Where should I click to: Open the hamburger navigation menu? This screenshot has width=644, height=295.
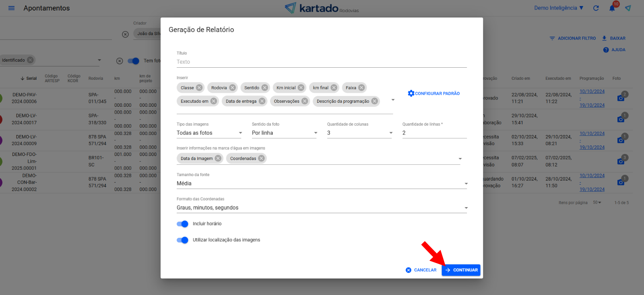point(11,8)
